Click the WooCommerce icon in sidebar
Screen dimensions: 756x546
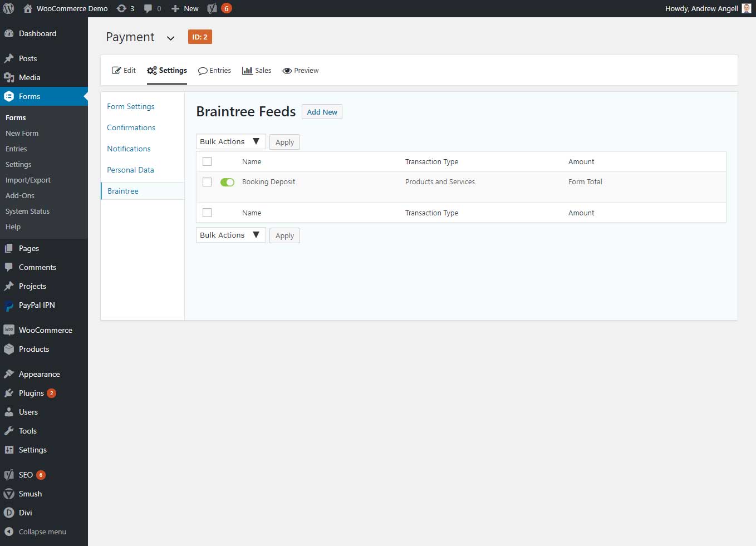click(x=9, y=330)
